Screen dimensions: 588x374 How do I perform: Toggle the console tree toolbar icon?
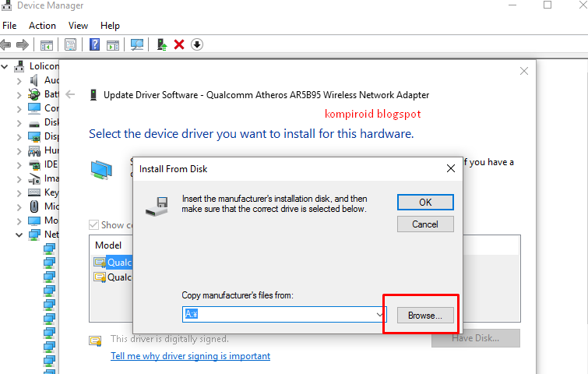(47, 45)
